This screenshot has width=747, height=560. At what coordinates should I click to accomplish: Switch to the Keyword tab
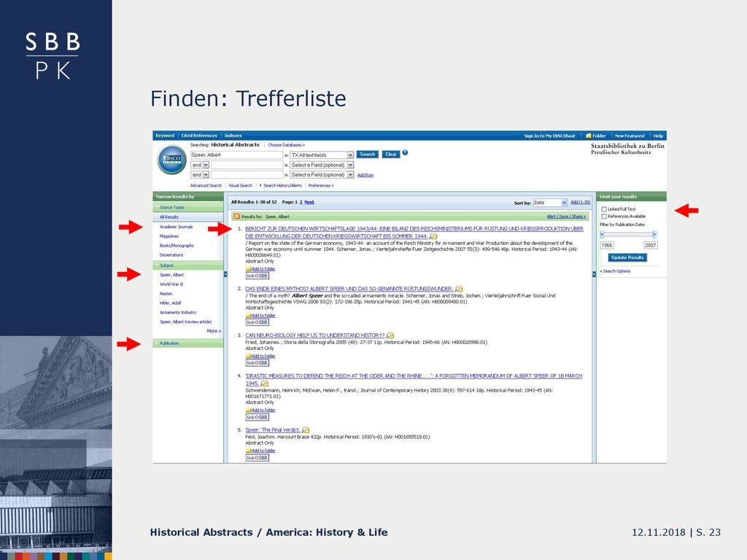[x=165, y=136]
